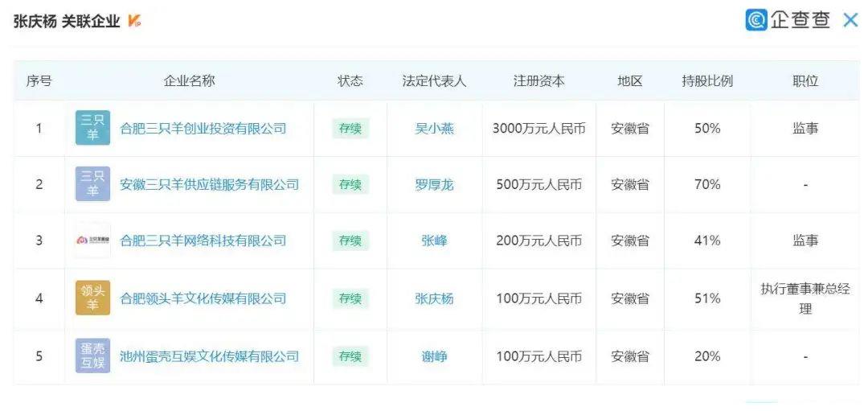This screenshot has height=411, width=868.
Task: View legal representative 张庆杨 in row 4
Action: tap(435, 298)
